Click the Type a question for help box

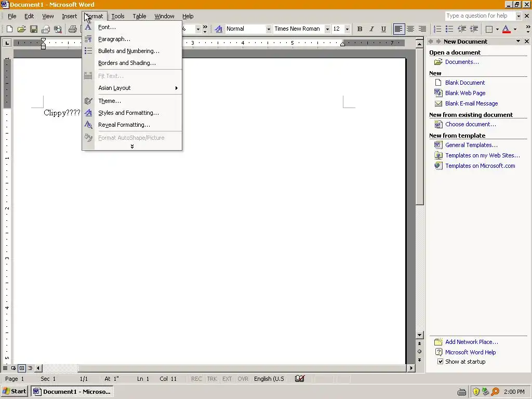480,16
